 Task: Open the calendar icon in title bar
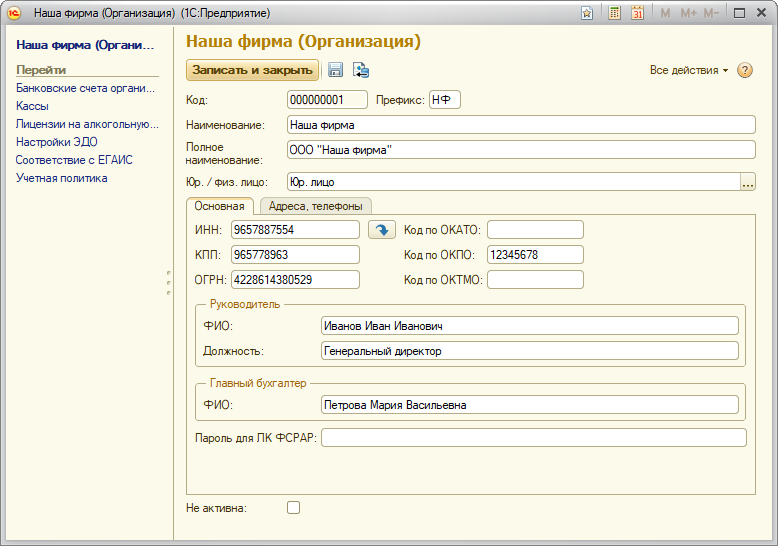click(x=637, y=13)
